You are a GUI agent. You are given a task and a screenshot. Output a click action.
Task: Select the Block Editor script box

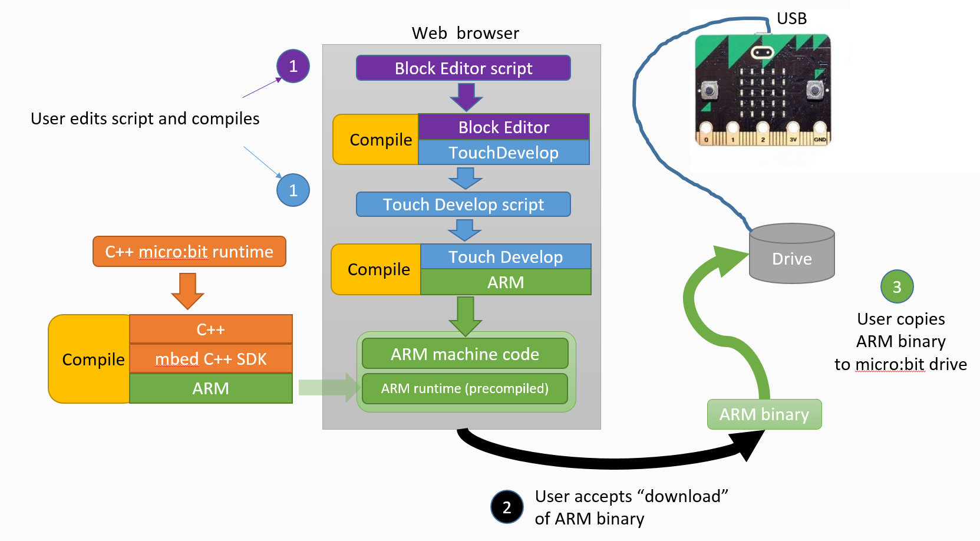coord(463,68)
